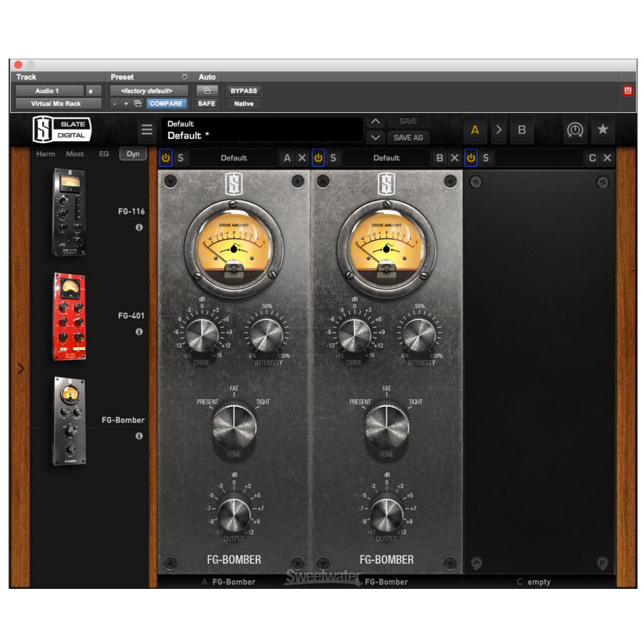This screenshot has width=644, height=644.
Task: Select preset bank A
Action: (475, 130)
